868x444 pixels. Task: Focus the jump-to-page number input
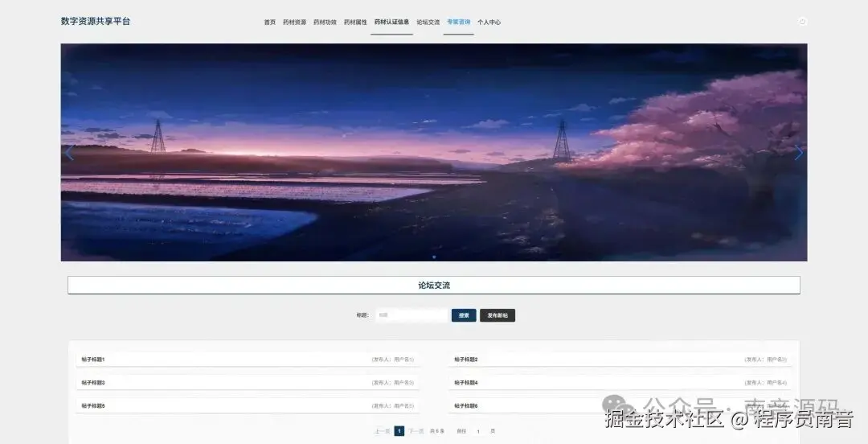pos(478,431)
